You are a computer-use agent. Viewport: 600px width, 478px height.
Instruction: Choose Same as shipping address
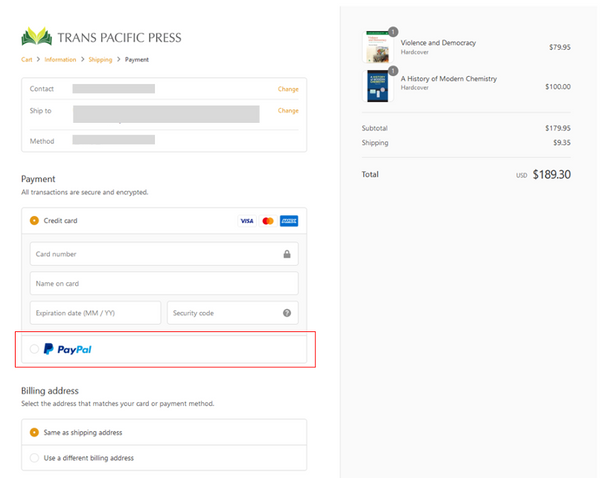coord(35,432)
